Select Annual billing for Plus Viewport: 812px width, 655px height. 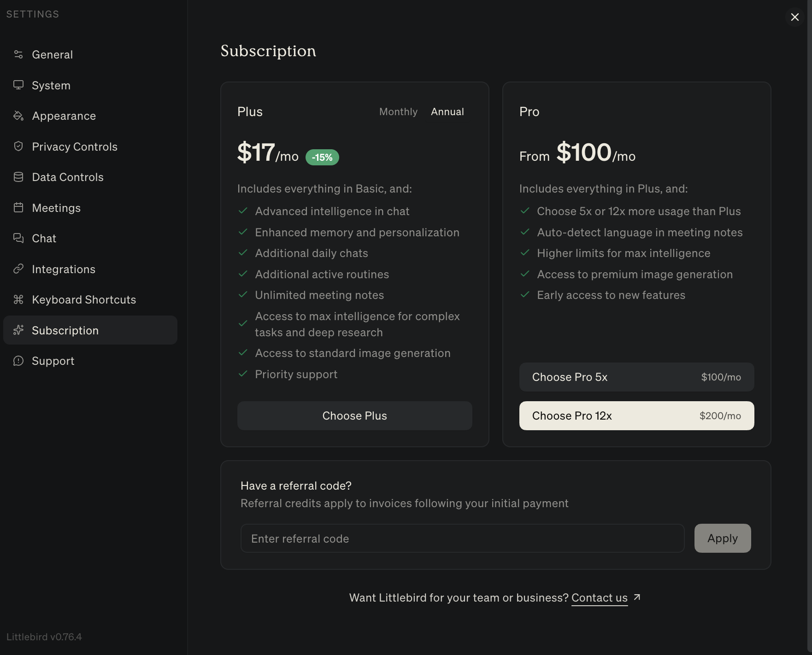click(x=447, y=112)
